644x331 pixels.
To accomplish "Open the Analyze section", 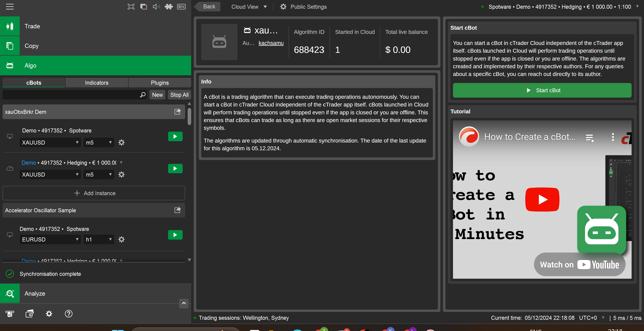I will [x=95, y=293].
